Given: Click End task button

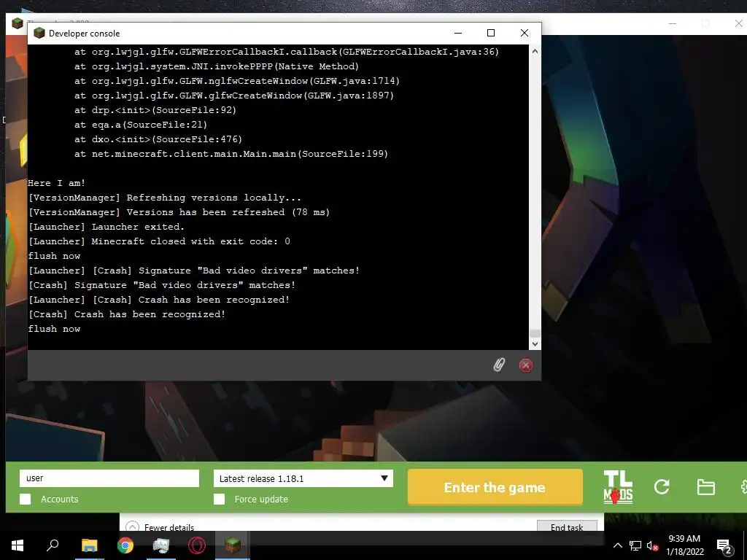Looking at the screenshot, I should click(567, 526).
